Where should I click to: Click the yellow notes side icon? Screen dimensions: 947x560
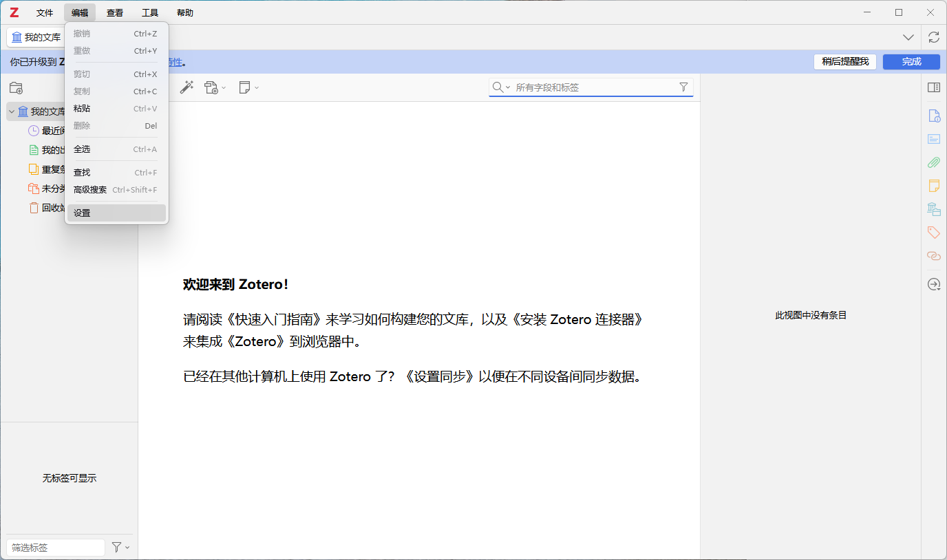[934, 186]
